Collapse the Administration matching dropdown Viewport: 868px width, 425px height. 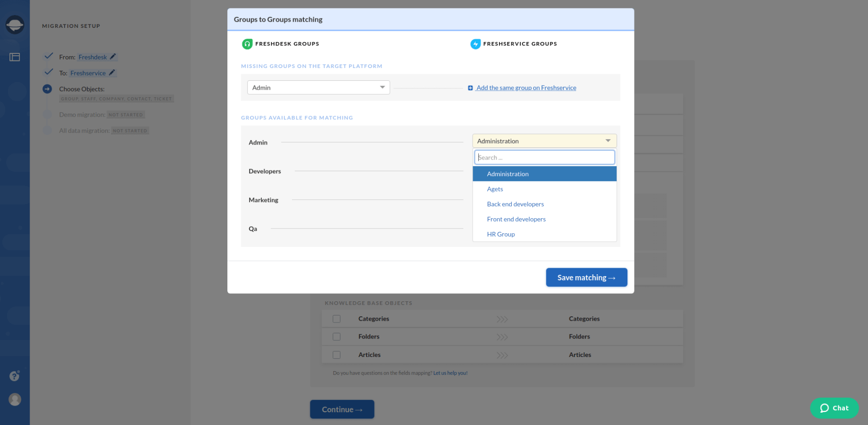[544, 141]
